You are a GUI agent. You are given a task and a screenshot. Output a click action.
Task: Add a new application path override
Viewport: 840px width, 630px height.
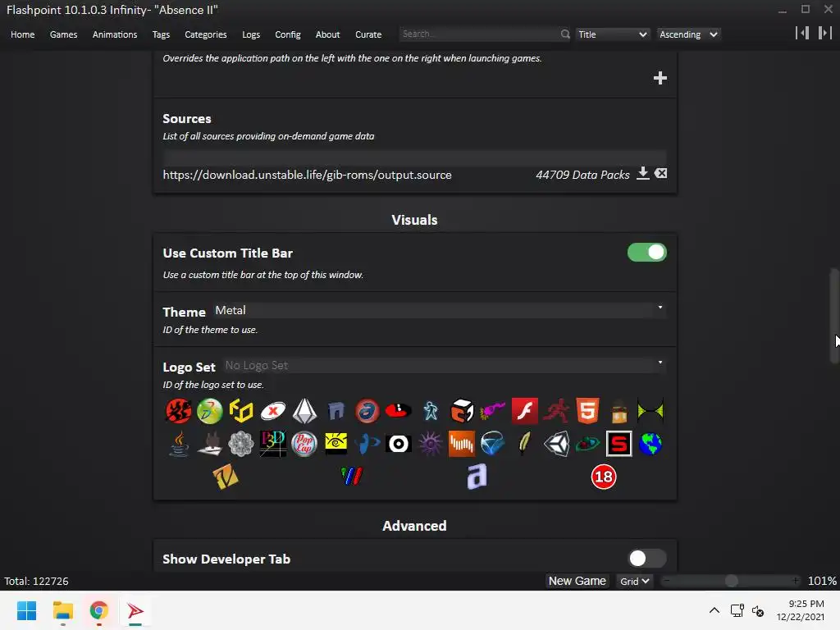(x=660, y=78)
